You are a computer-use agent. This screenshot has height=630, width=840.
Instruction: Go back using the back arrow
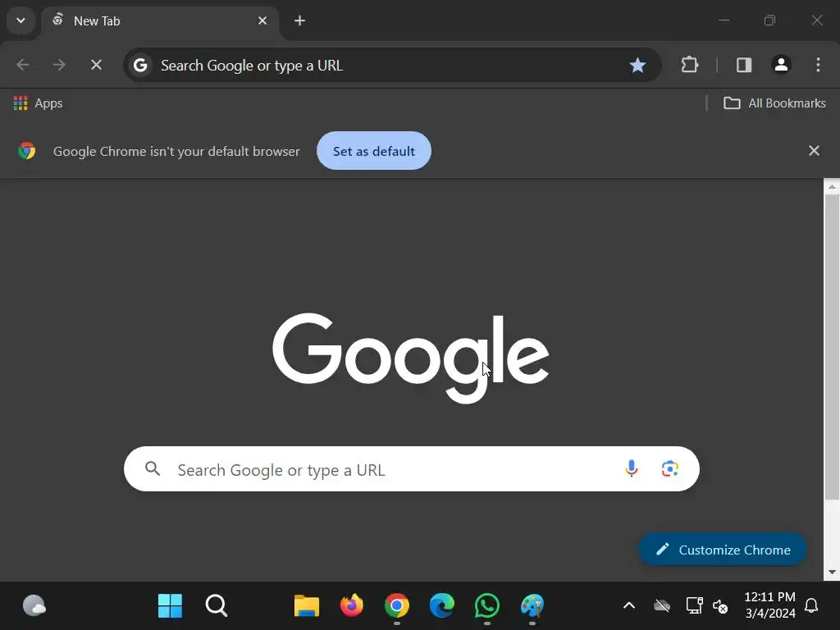pos(22,66)
